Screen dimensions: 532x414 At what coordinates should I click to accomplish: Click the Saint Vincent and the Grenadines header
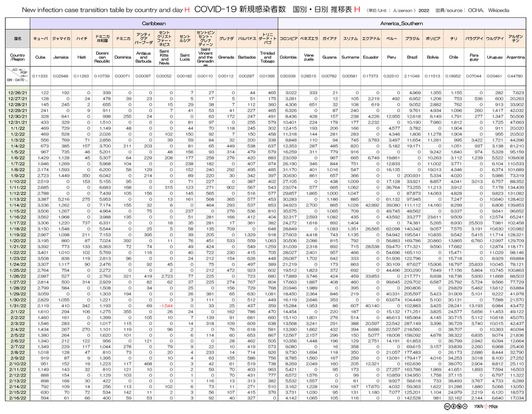pos(205,58)
